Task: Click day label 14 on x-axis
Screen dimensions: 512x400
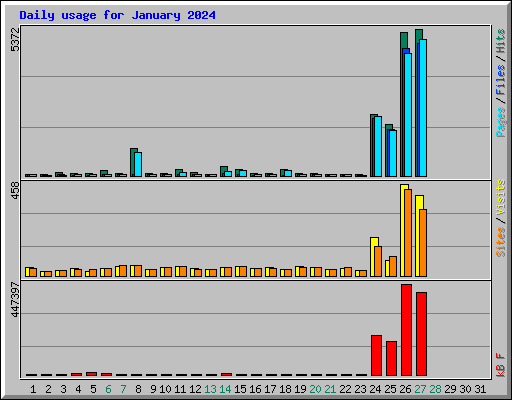Action: click(x=225, y=389)
